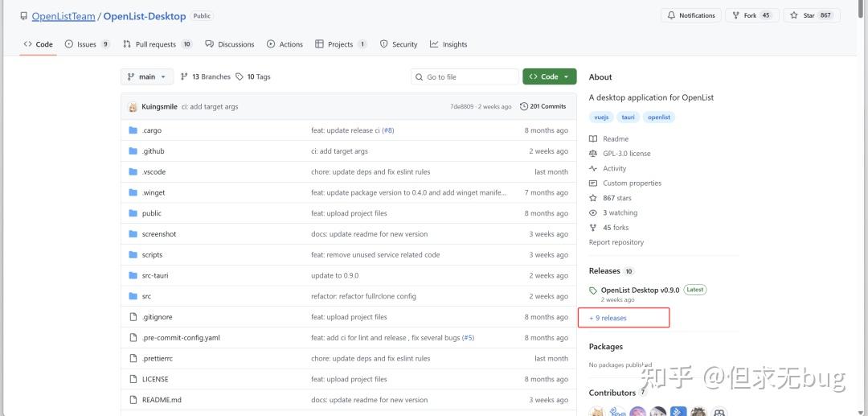The height and width of the screenshot is (416, 868).
Task: Open the OpenListTeam organization link
Action: 63,16
